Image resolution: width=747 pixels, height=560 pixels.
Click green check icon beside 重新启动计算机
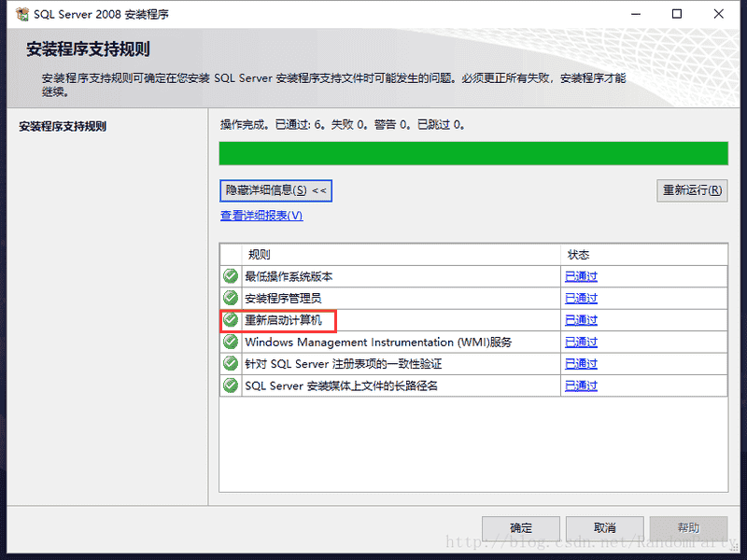tap(231, 320)
